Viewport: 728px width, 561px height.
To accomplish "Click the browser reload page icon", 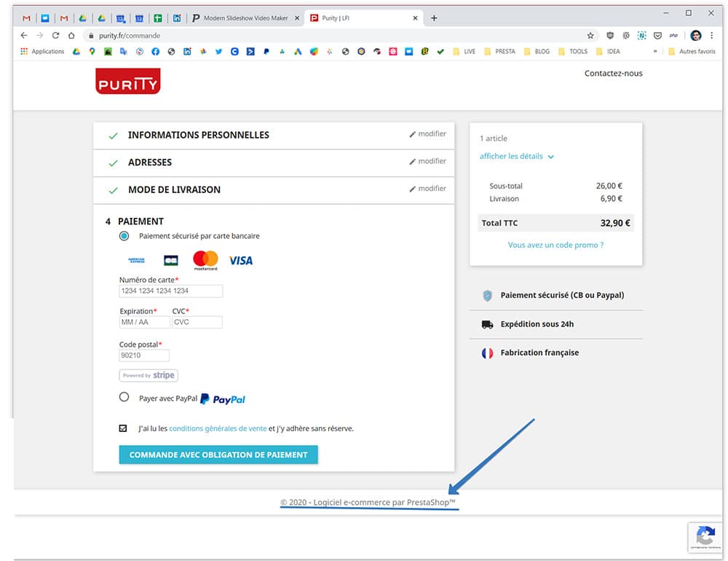I will tap(55, 35).
